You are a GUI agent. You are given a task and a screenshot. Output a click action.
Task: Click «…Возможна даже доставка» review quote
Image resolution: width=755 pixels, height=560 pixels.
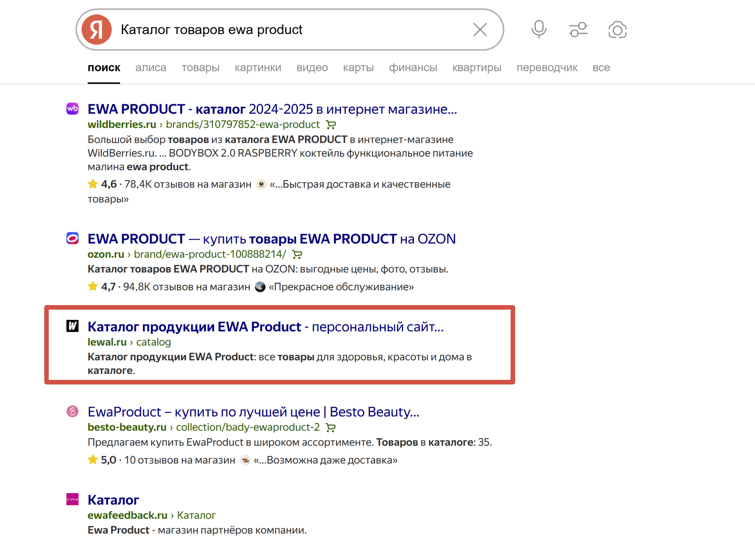point(326,460)
